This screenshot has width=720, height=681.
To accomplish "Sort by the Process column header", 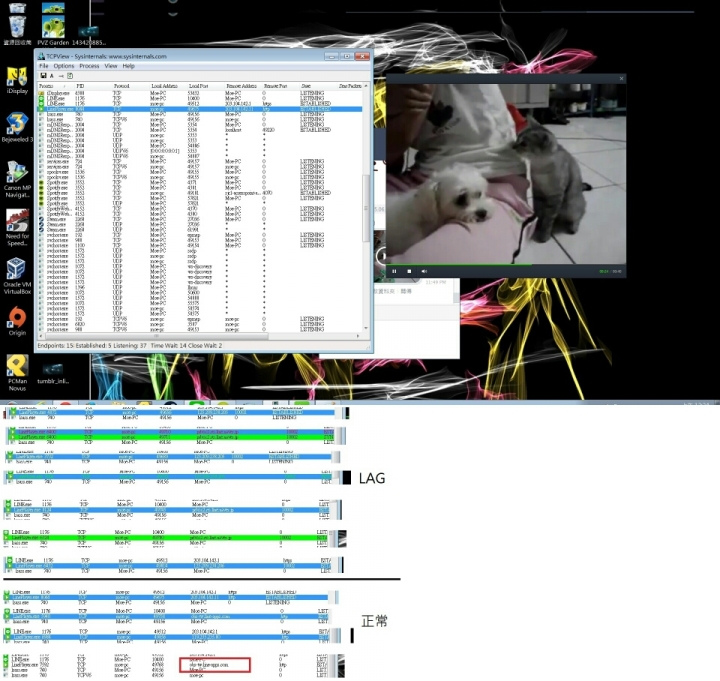I will [x=56, y=86].
